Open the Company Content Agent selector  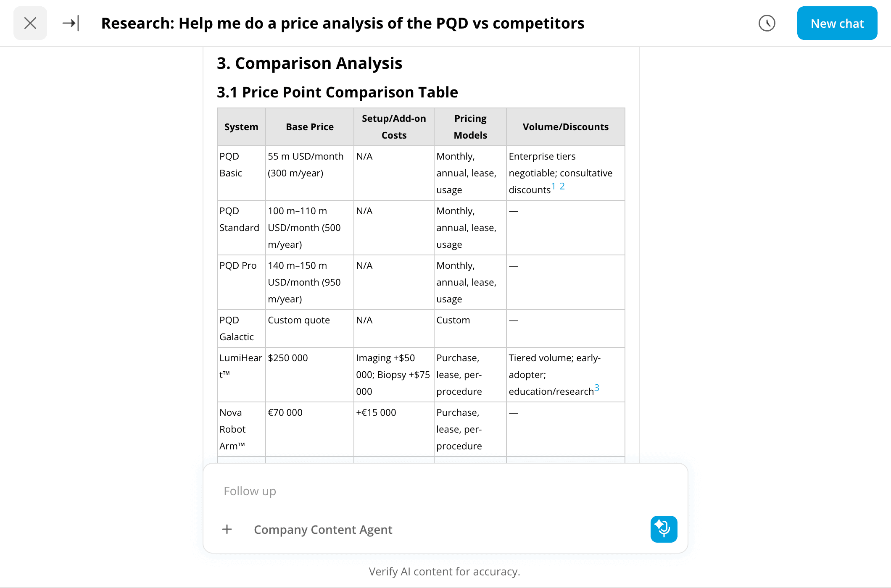tap(323, 530)
